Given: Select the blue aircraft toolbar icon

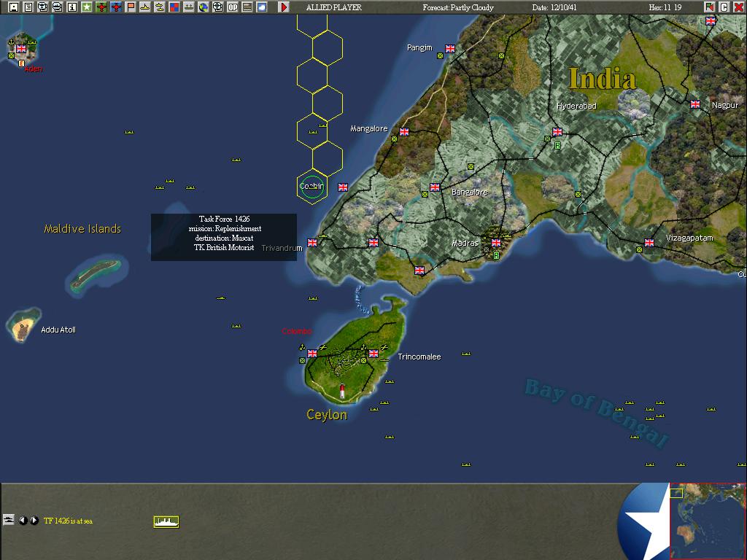Looking at the screenshot, I should pyautogui.click(x=116, y=6).
